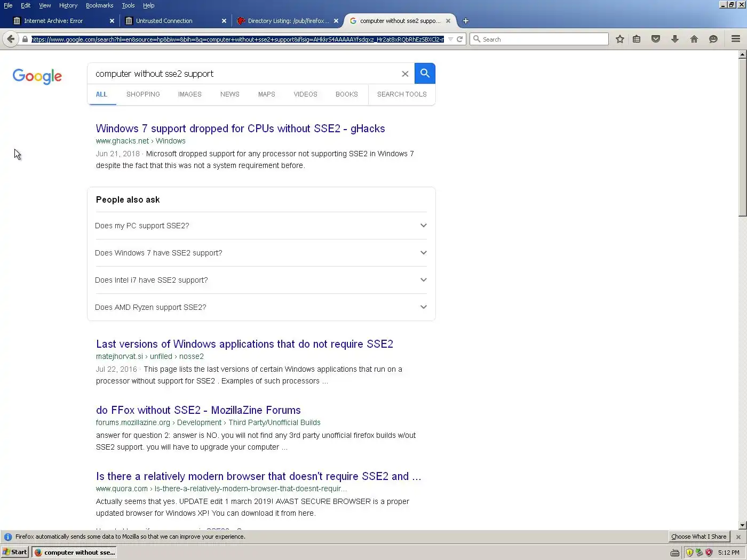Open a new tab with plus button
This screenshot has height=560, width=747.
(466, 21)
